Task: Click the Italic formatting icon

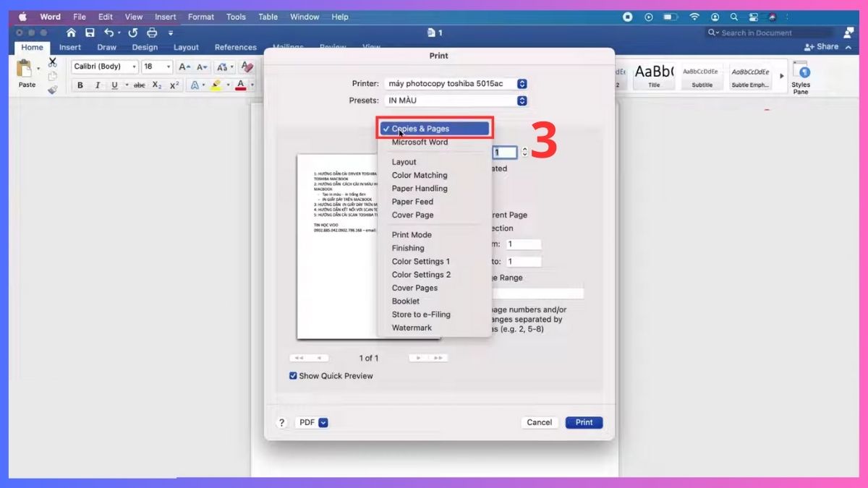Action: click(x=98, y=85)
